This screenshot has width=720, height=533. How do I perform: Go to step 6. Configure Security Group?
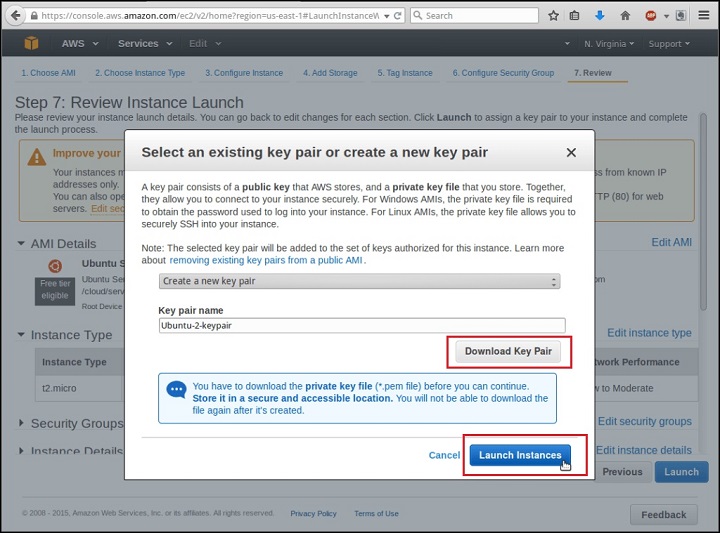(x=503, y=73)
